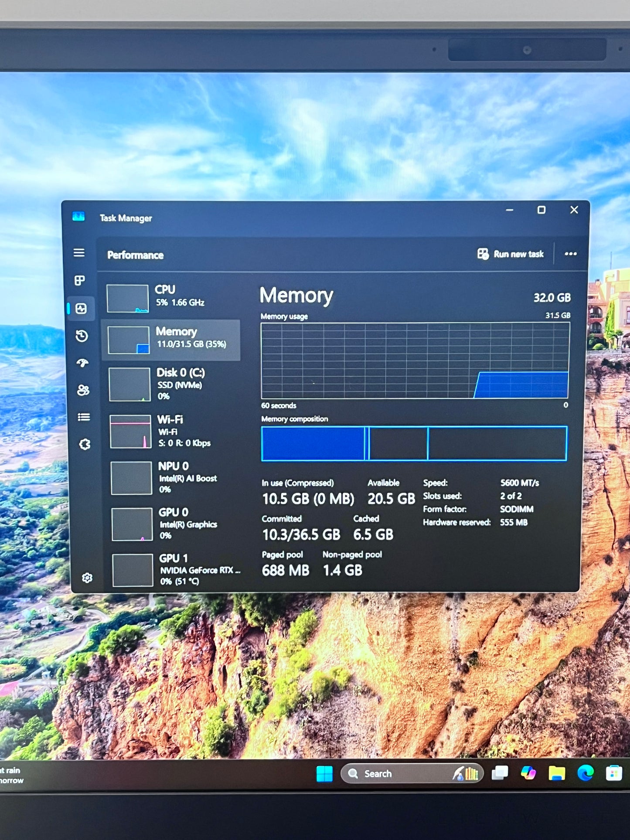This screenshot has width=630, height=840.
Task: Click the SODIMM form factor value
Action: coord(517,509)
